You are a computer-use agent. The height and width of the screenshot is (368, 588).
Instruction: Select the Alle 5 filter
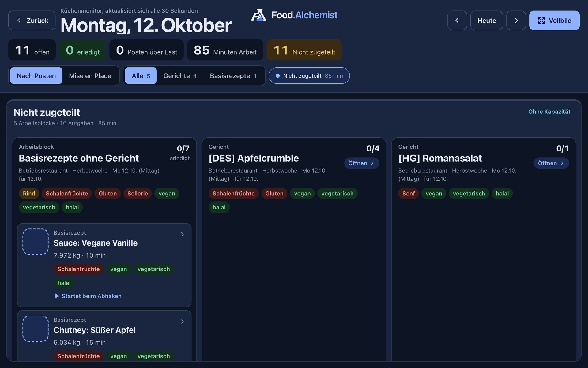tap(141, 76)
